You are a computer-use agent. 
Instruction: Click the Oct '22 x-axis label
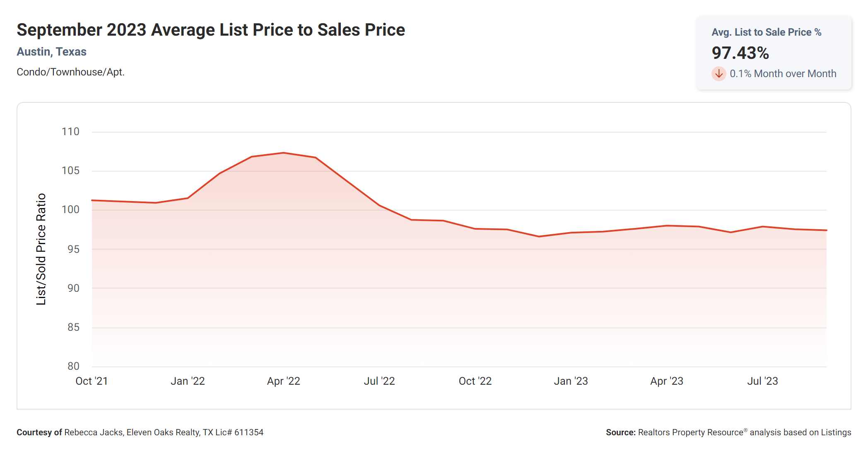[x=475, y=381]
